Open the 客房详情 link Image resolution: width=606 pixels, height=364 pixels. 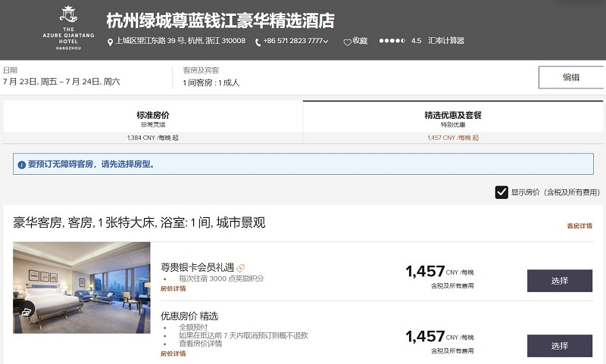click(x=579, y=226)
